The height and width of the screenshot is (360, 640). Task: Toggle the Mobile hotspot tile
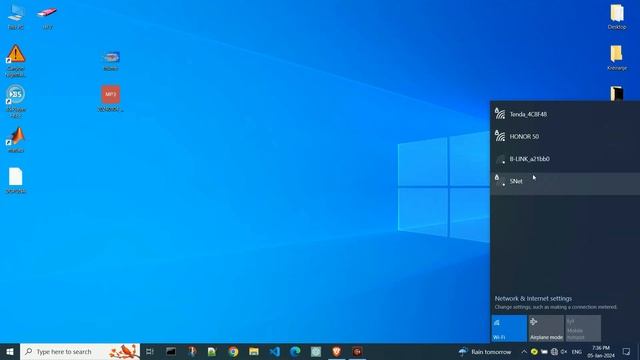click(583, 328)
